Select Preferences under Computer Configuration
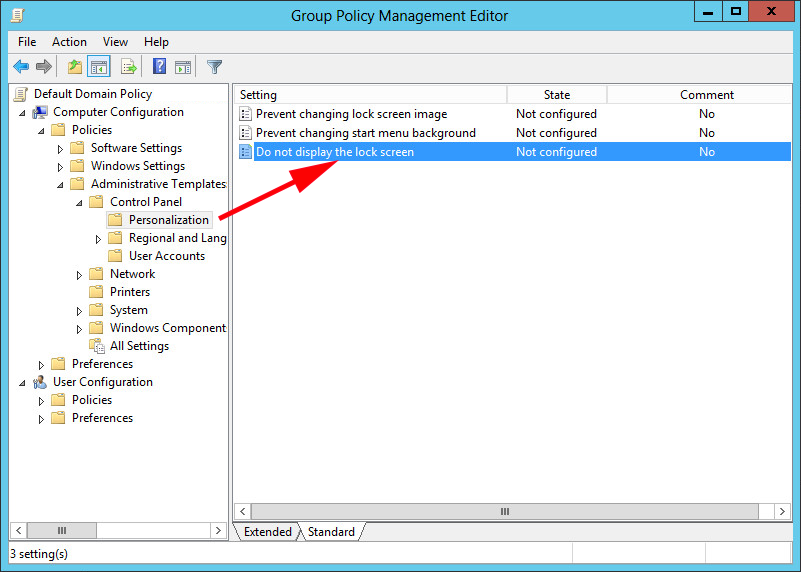 102,364
